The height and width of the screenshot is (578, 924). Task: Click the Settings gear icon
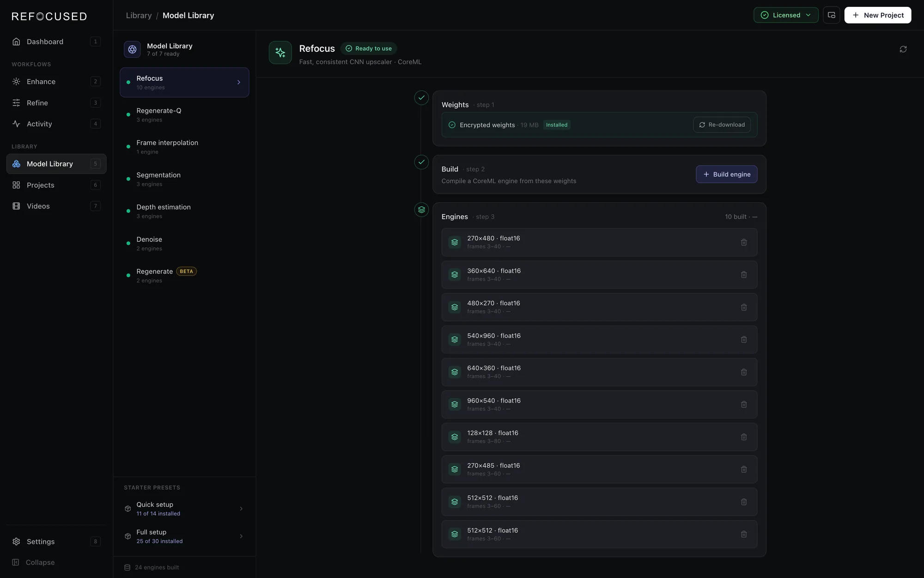pyautogui.click(x=16, y=541)
